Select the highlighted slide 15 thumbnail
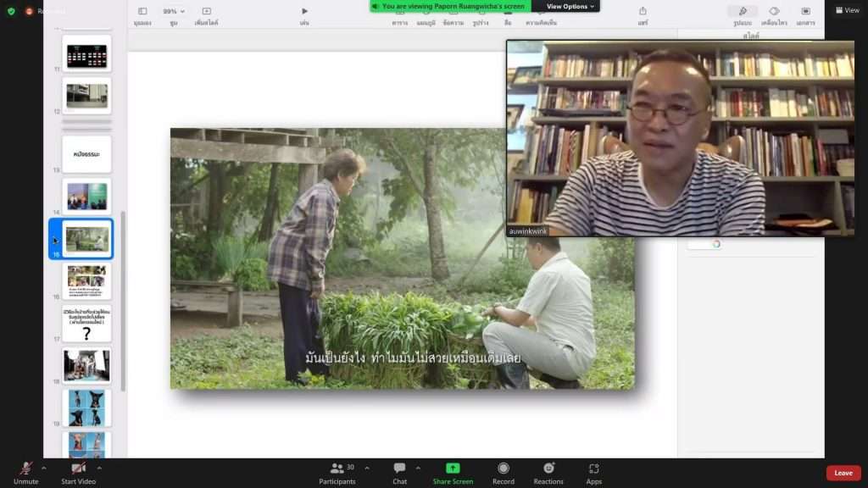Image resolution: width=868 pixels, height=488 pixels. click(x=87, y=239)
